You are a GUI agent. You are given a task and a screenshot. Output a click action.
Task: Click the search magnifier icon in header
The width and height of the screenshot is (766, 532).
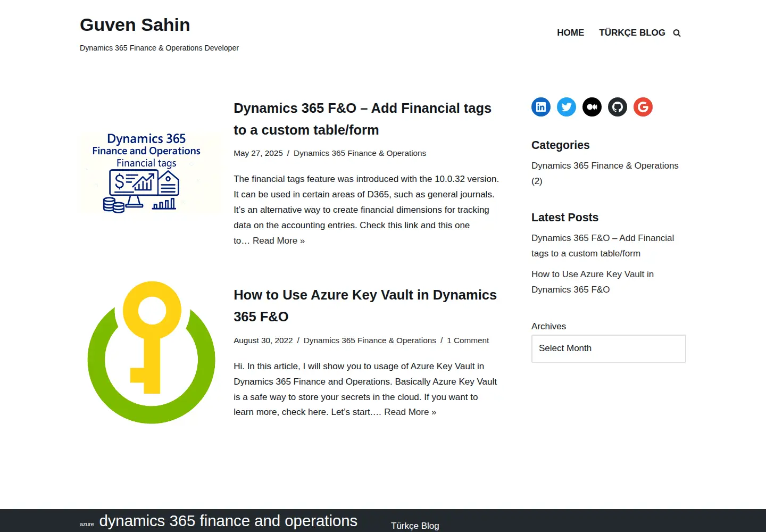point(677,33)
